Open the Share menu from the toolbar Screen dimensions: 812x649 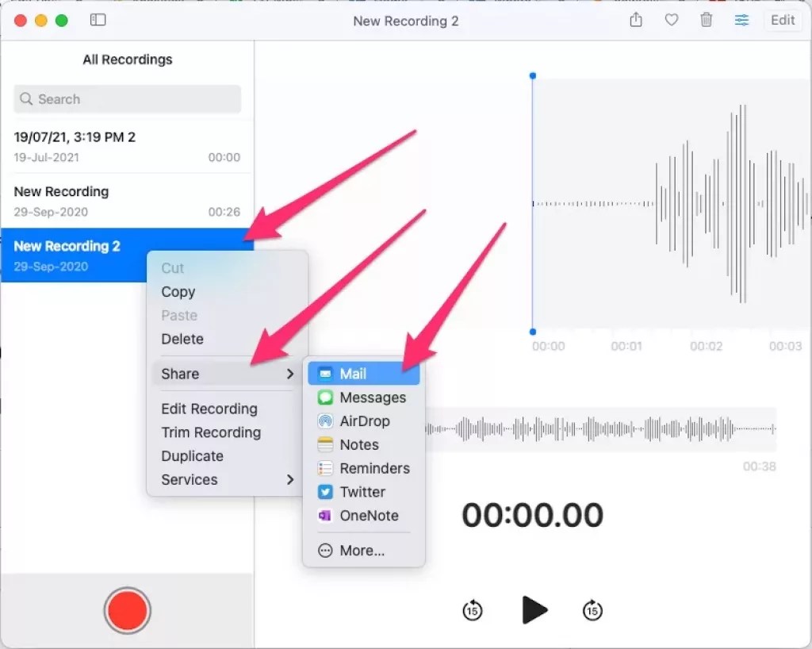[635, 21]
